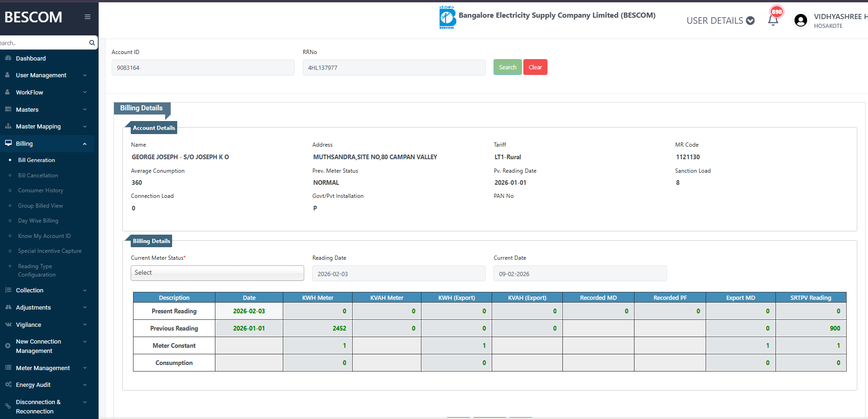
Task: Click the Vigilance sidebar icon
Action: [x=8, y=324]
